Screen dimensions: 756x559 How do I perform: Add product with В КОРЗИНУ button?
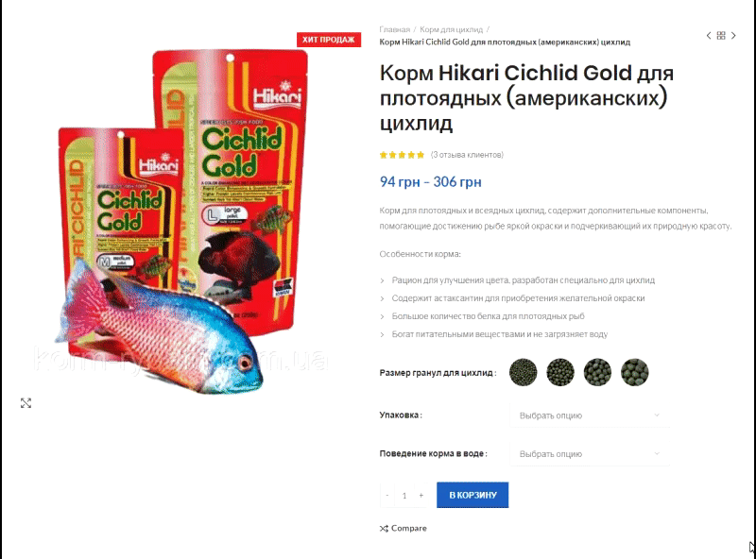coord(472,495)
